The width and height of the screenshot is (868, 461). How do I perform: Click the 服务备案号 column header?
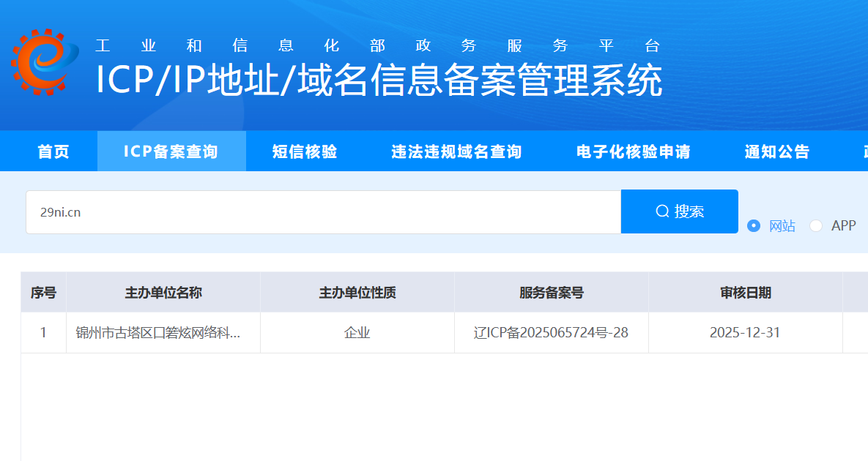point(552,293)
